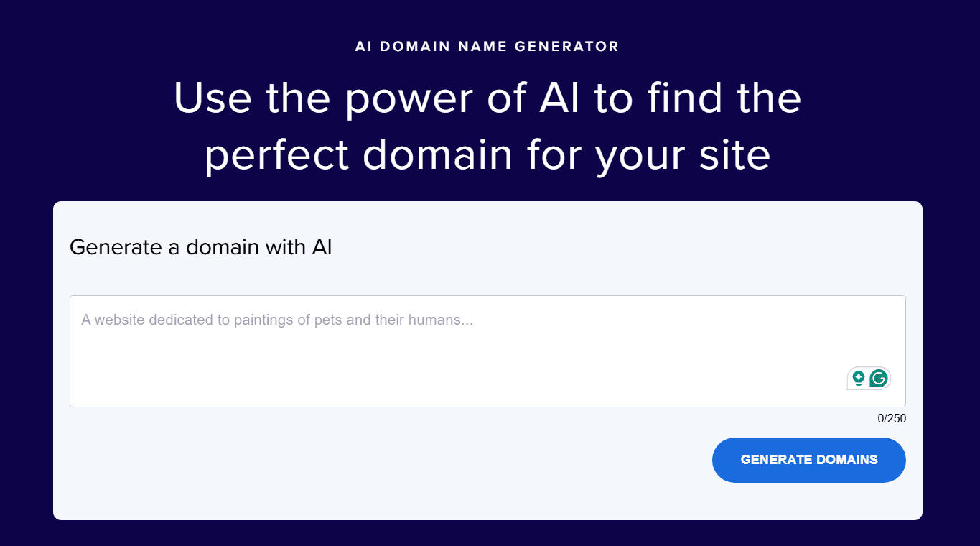
Task: Click the Generate a domain with AI heading
Action: pyautogui.click(x=201, y=247)
